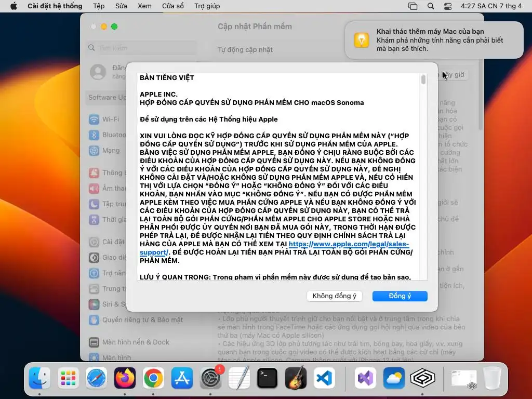This screenshot has width=532, height=399.
Task: Open App Store from the Dock
Action: tap(182, 378)
